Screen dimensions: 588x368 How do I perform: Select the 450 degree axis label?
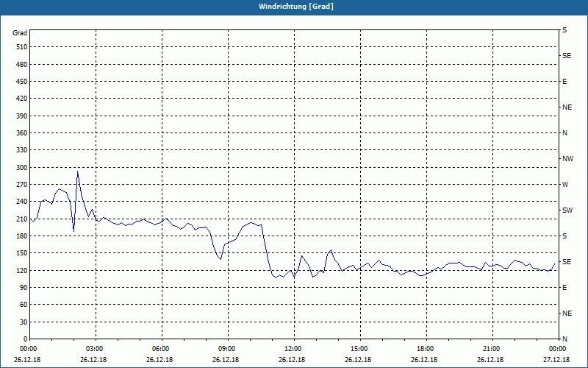point(22,82)
